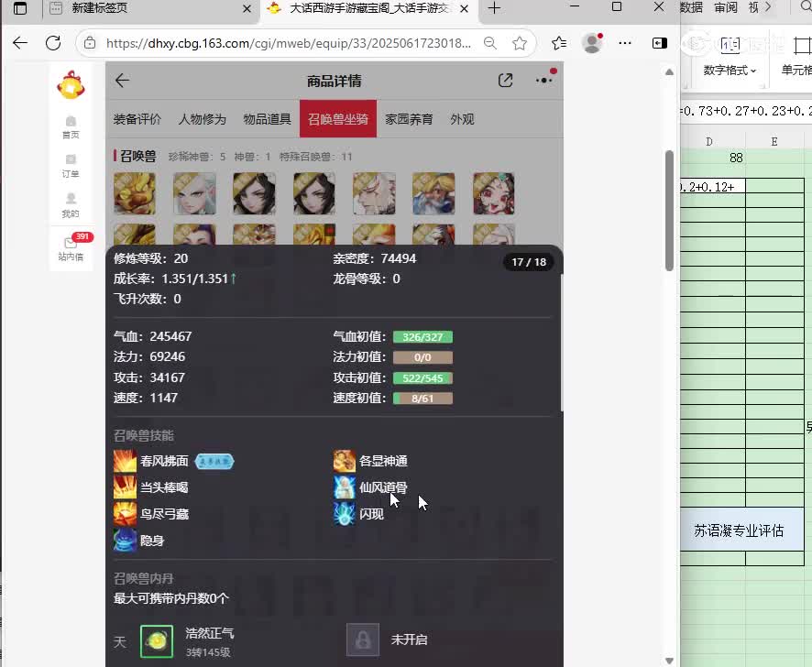This screenshot has height=667, width=812.
Task: Open the 数据 ribbon tab in the spreadsheet
Action: [x=692, y=7]
